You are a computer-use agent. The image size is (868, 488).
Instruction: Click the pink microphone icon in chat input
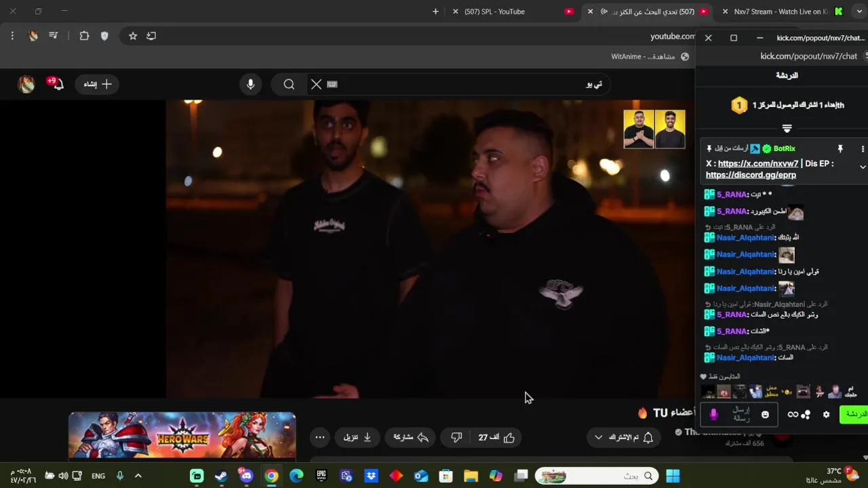click(x=713, y=414)
